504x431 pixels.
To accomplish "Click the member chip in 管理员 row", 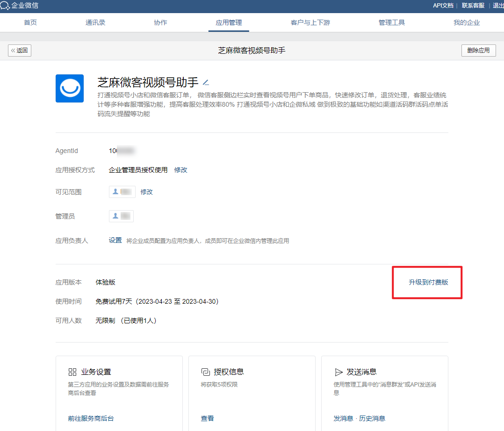I will (x=121, y=216).
